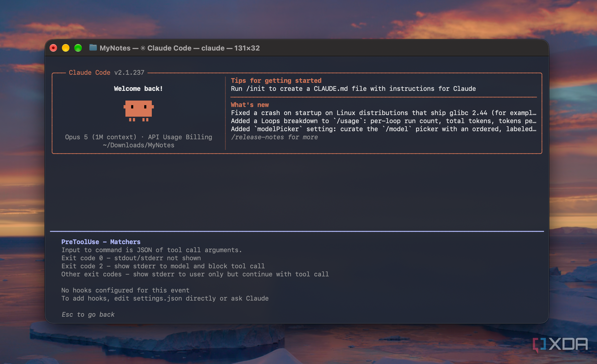Click the window title 'MyNotes — Claude Code'

pos(180,48)
